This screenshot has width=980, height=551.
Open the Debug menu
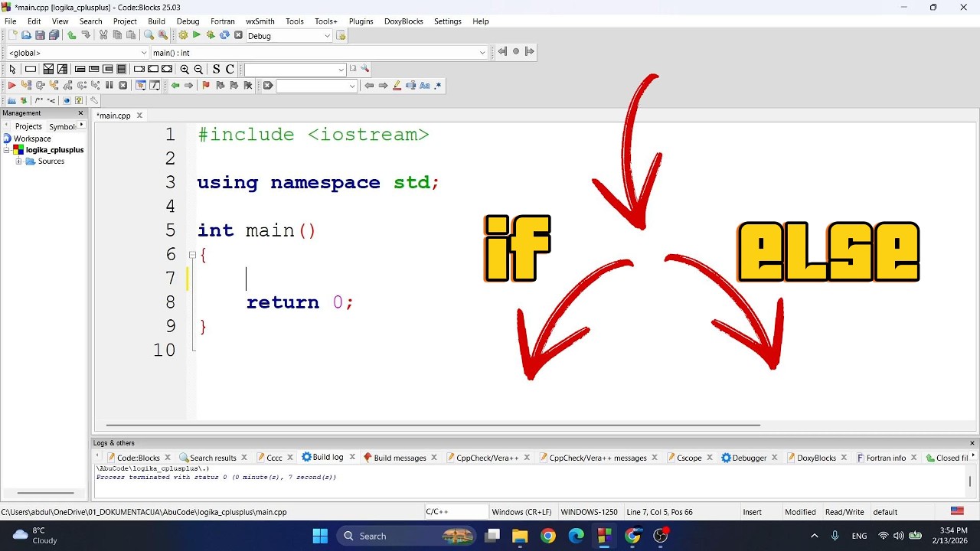(x=188, y=21)
